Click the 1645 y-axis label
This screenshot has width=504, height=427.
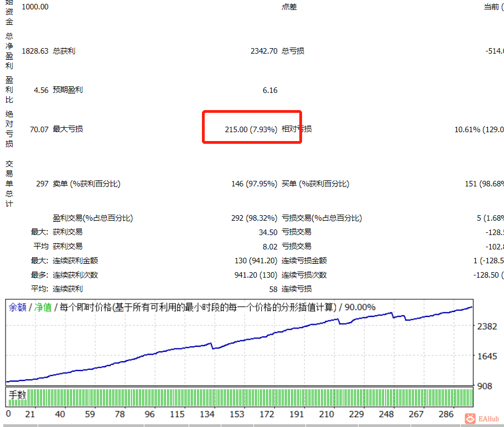tap(487, 356)
